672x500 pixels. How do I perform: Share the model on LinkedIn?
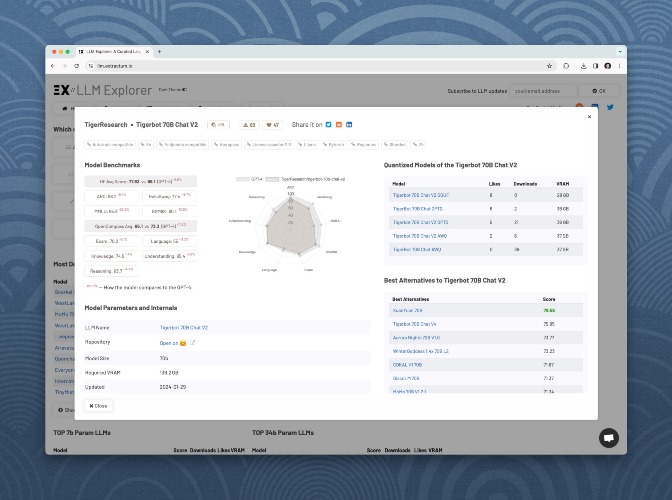349,125
